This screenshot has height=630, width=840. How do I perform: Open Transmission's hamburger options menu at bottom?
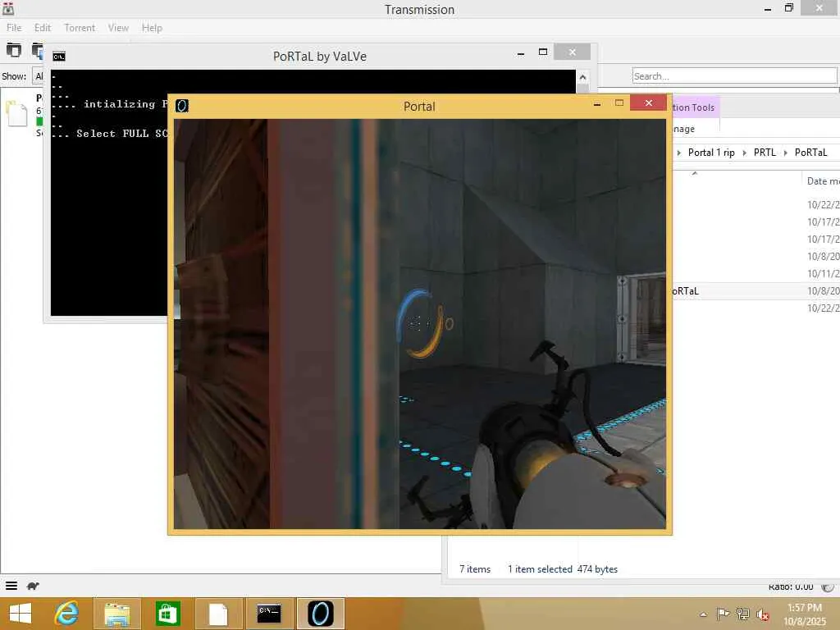tap(11, 586)
